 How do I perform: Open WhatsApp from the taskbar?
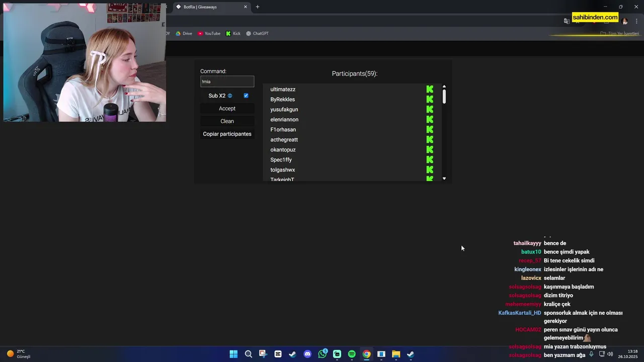click(x=323, y=354)
